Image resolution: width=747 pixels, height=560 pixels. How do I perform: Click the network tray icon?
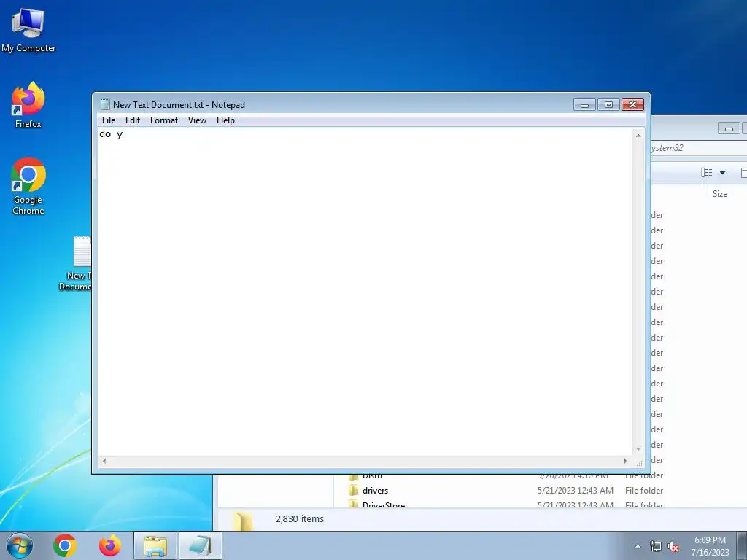(x=656, y=547)
